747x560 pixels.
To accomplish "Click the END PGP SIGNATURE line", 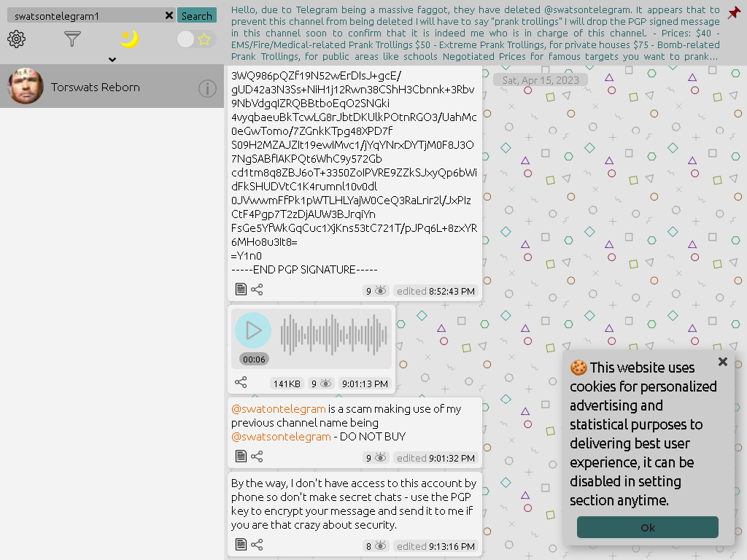I will 304,270.
